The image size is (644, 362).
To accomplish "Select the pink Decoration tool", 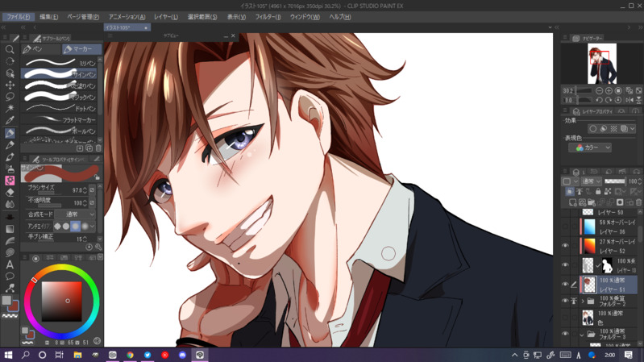I will [10, 181].
